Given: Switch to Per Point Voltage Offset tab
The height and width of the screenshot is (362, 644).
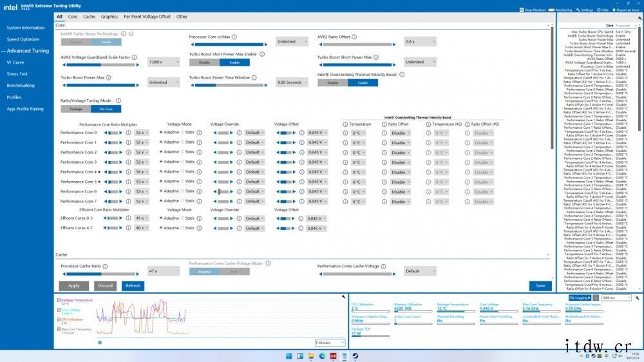Looking at the screenshot, I should pos(147,17).
